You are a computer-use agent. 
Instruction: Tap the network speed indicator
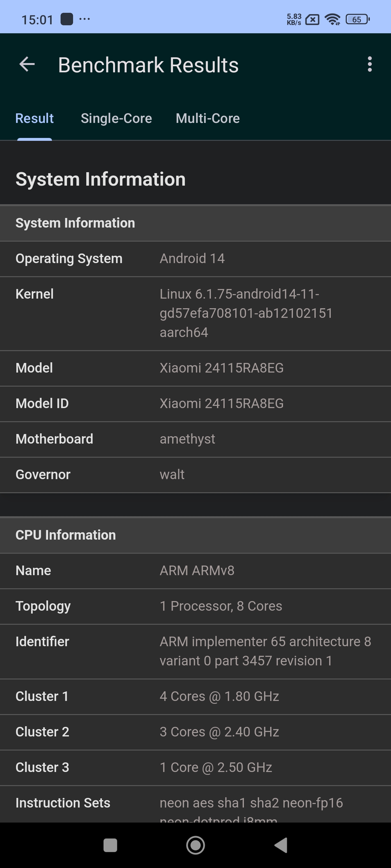[294, 20]
